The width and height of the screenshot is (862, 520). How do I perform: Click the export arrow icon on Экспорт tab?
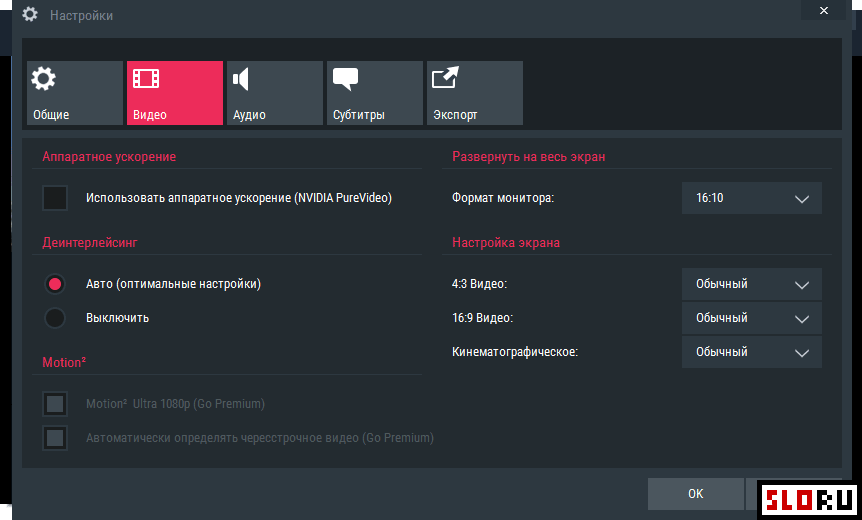pyautogui.click(x=445, y=79)
